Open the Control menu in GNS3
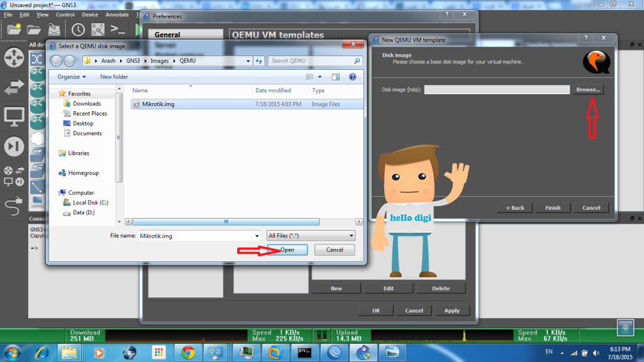Viewport: 644px width, 362px height. (65, 14)
